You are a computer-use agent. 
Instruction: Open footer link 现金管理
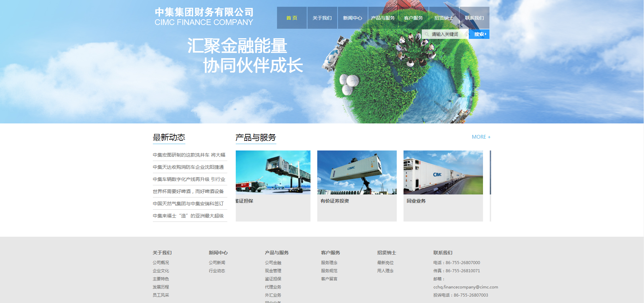point(273,271)
